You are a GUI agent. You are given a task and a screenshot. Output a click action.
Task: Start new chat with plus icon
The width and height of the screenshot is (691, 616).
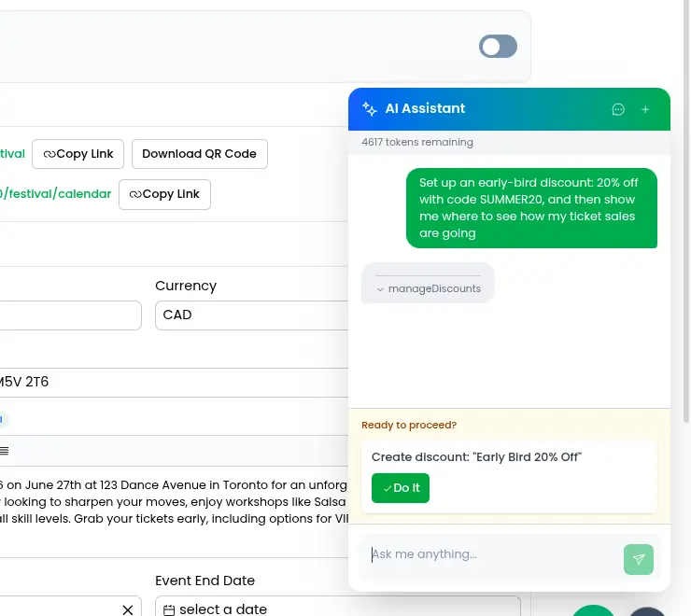[x=645, y=109]
